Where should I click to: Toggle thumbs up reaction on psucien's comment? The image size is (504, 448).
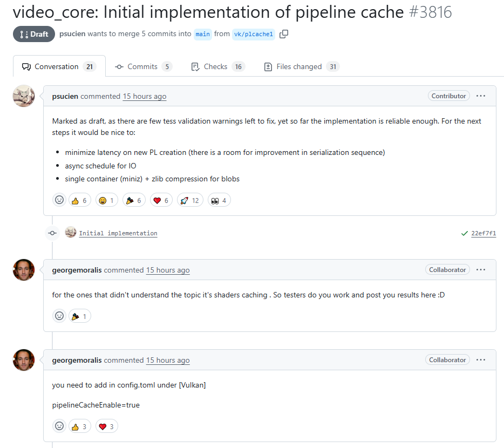click(x=79, y=200)
